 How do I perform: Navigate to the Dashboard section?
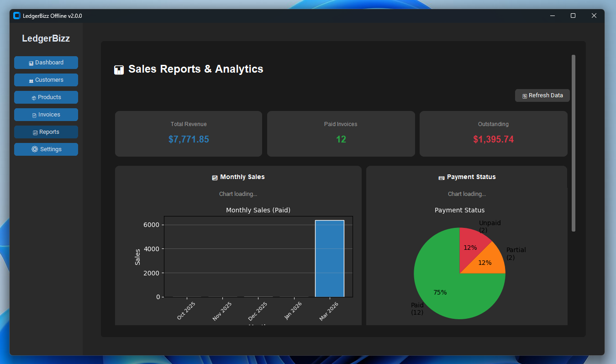[46, 63]
